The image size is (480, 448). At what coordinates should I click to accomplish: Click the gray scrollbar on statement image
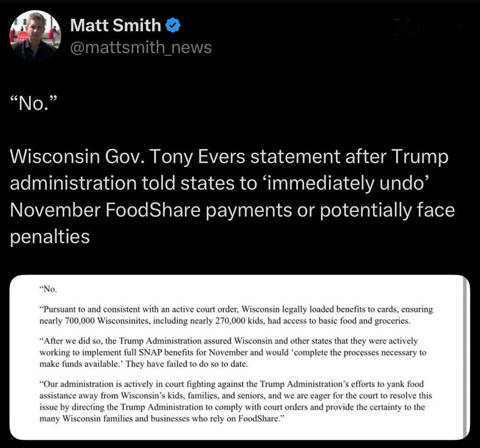466,357
